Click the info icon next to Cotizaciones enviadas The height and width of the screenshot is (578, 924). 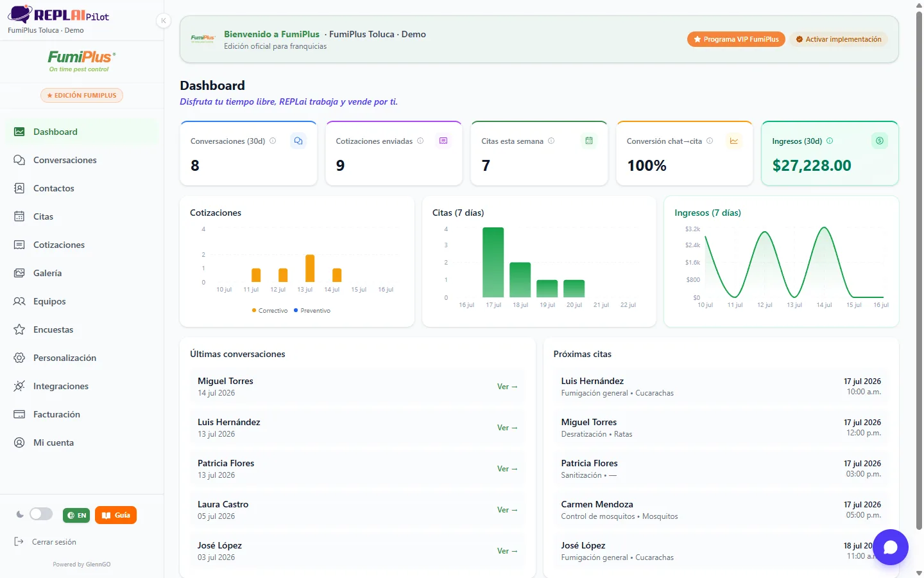(420, 141)
